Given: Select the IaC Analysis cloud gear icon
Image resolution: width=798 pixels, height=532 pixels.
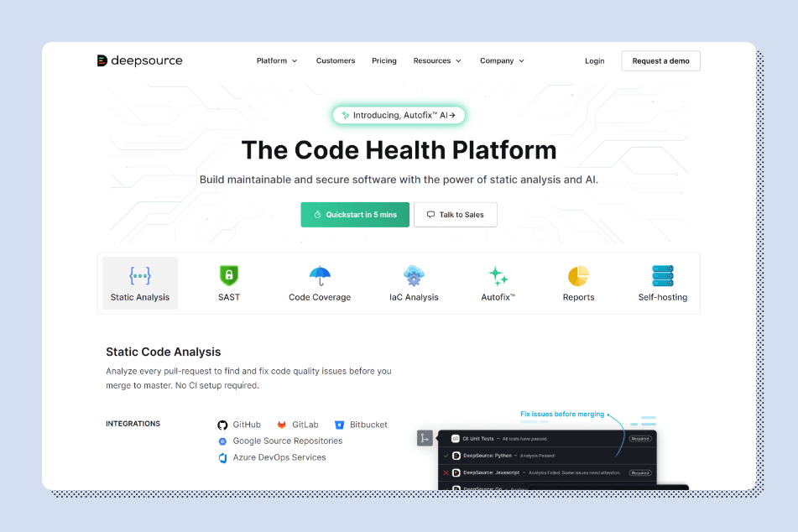Looking at the screenshot, I should tap(414, 275).
